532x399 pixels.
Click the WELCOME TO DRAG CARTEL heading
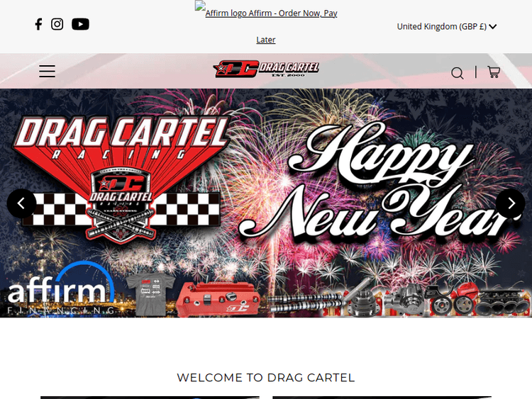click(266, 377)
